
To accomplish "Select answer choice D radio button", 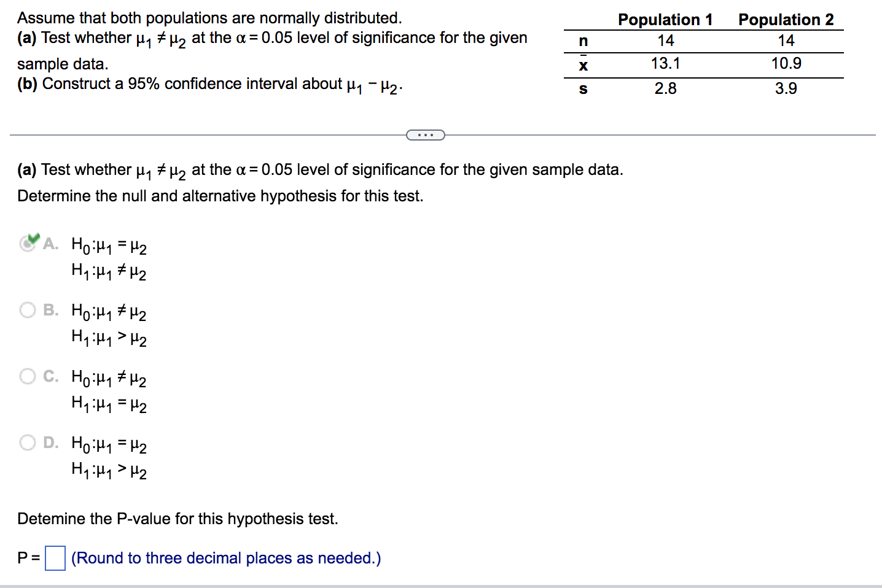I will (27, 443).
